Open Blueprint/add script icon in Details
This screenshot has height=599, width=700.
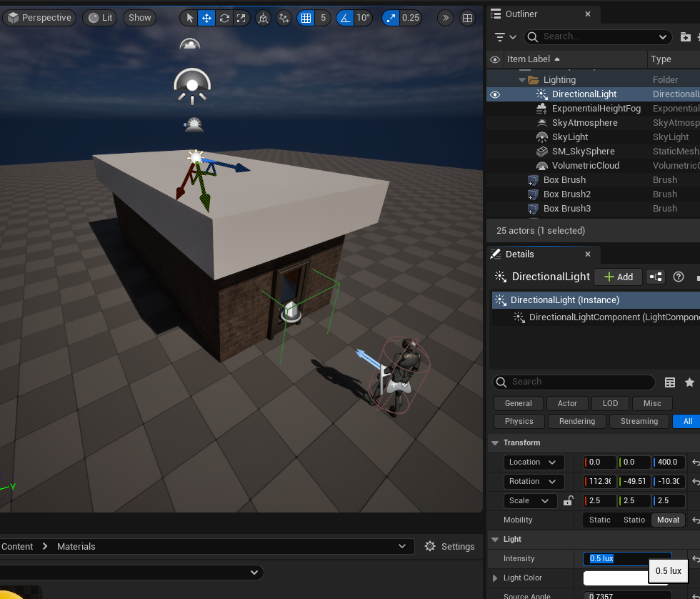click(656, 277)
